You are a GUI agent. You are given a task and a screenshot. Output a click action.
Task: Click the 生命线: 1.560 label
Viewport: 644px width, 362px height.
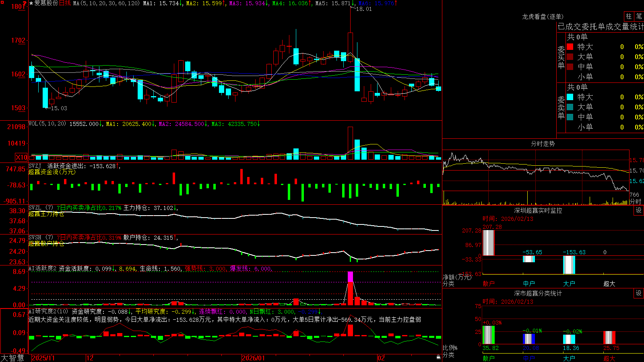160,269
